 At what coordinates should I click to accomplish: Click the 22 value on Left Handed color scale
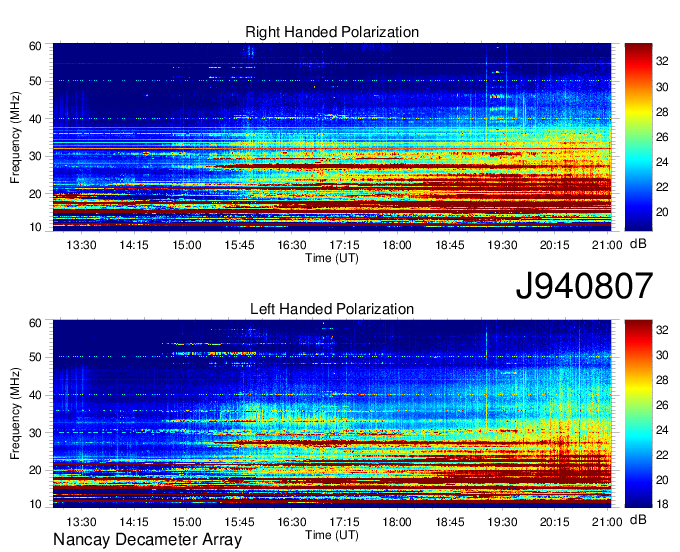pos(662,455)
